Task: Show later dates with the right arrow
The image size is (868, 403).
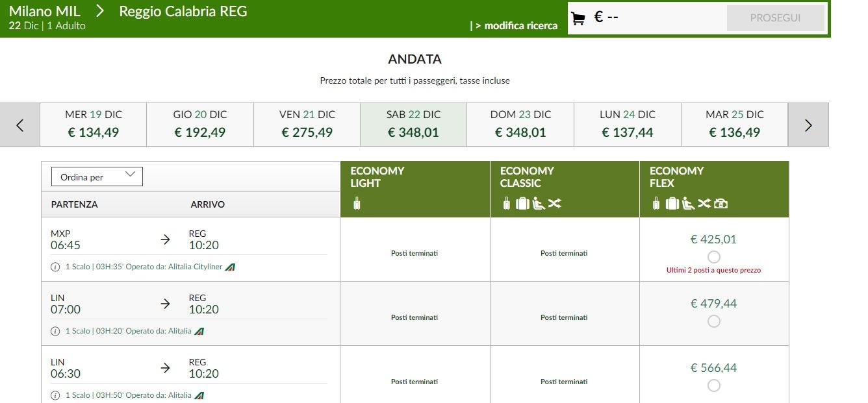Action: point(808,125)
